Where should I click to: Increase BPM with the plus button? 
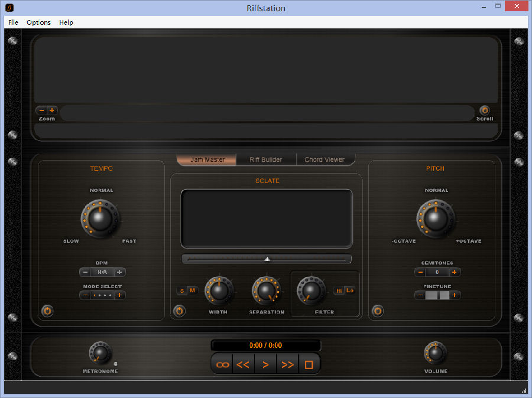(119, 272)
